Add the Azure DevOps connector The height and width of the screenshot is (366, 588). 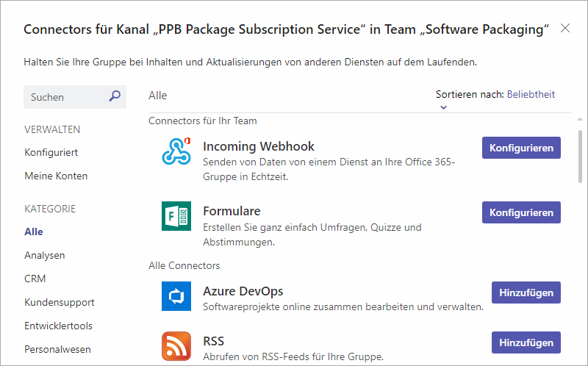coord(526,292)
